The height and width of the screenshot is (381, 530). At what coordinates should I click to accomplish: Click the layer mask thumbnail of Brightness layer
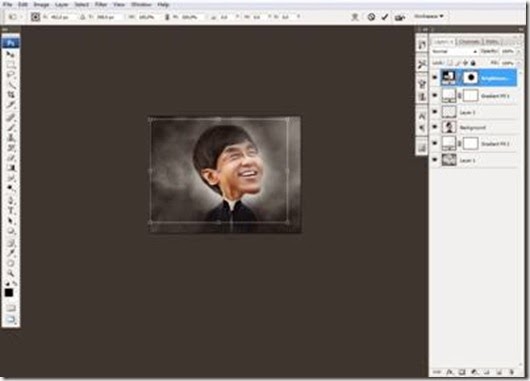pyautogui.click(x=470, y=78)
